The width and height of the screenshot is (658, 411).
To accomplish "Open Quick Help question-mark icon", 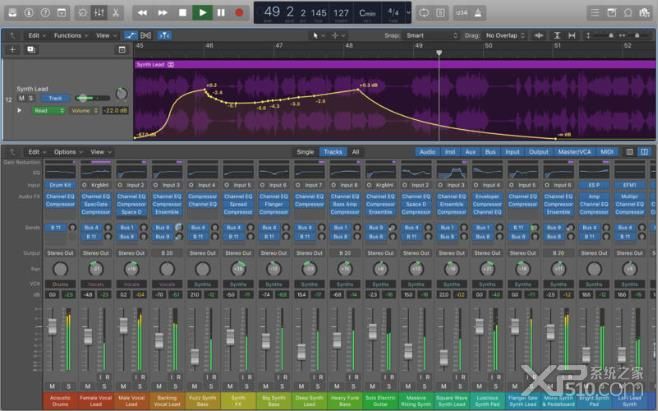I will (45, 13).
